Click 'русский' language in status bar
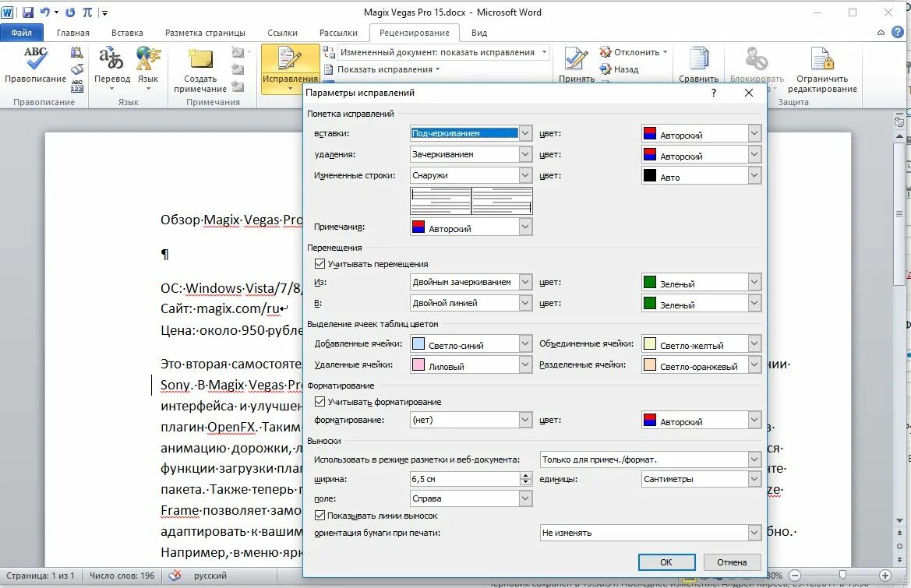 click(210, 576)
